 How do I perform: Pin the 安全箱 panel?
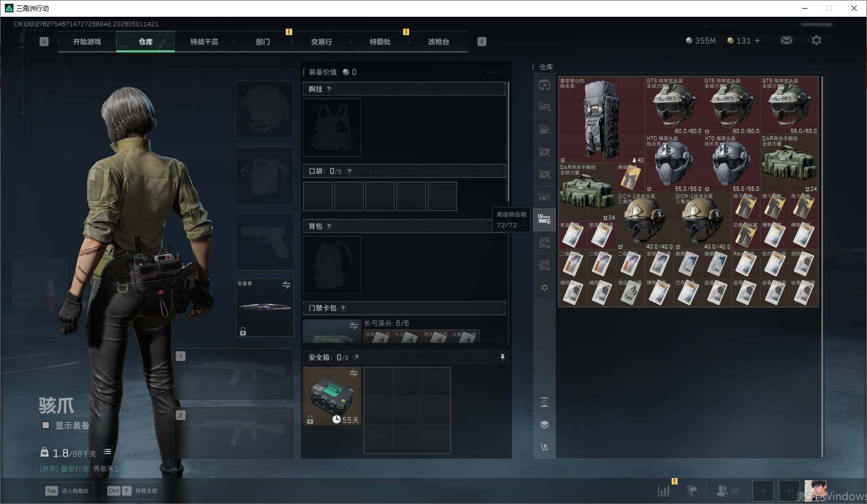click(502, 357)
